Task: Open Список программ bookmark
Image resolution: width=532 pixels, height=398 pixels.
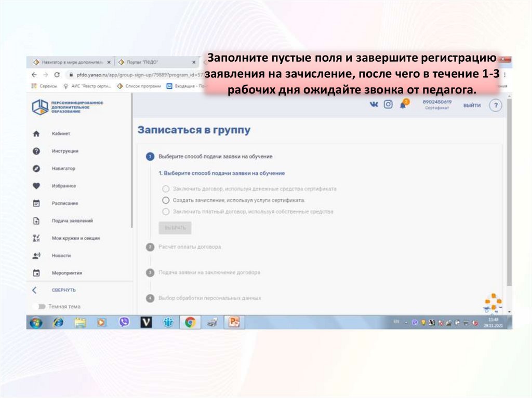Action: pyautogui.click(x=139, y=86)
